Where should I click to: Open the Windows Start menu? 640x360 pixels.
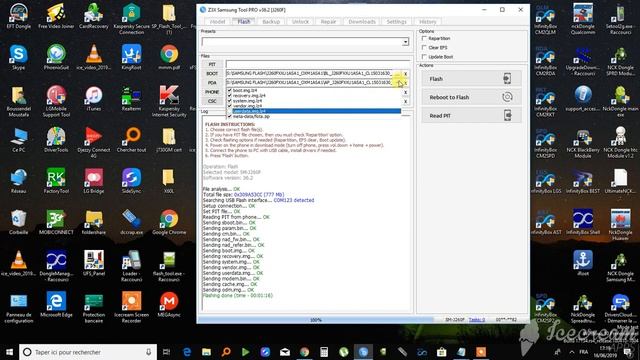coord(9,352)
